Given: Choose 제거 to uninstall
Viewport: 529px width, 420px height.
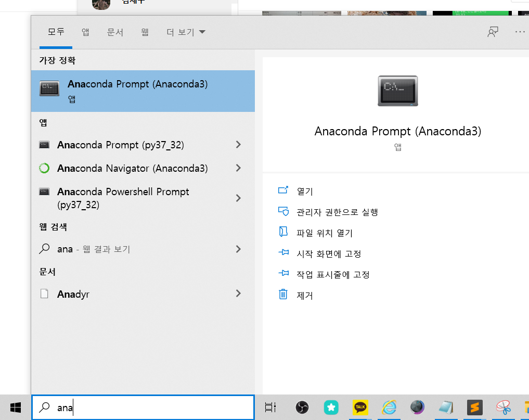Looking at the screenshot, I should pos(305,296).
